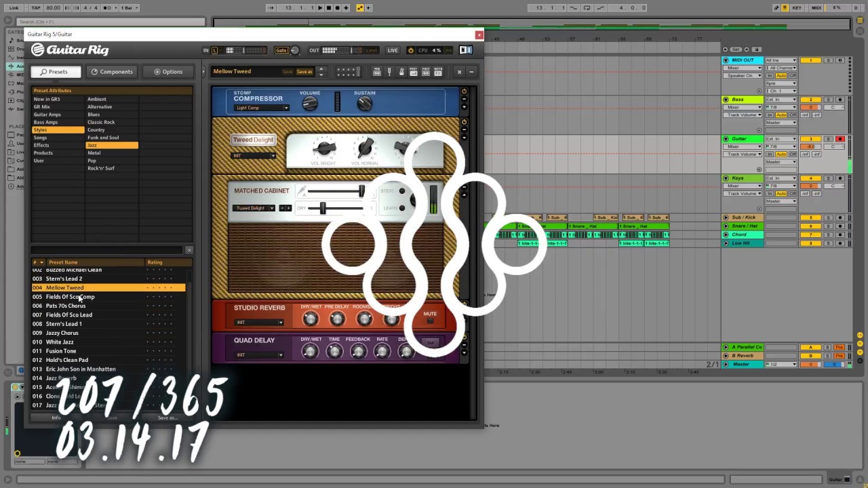Image resolution: width=868 pixels, height=488 pixels.
Task: Open the Master FX tool
Action: tap(438, 71)
